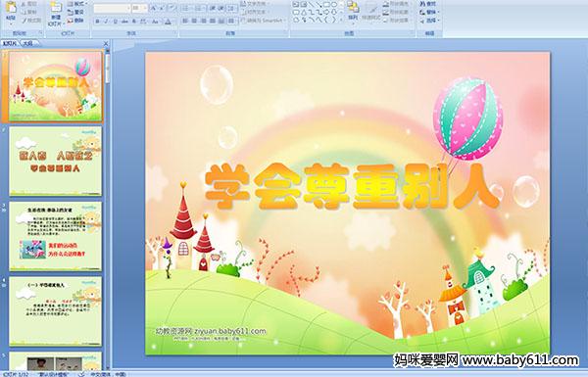Image resolution: width=588 pixels, height=377 pixels.
Task: Open Convert to SmartArt dropdown
Action: coord(263,21)
